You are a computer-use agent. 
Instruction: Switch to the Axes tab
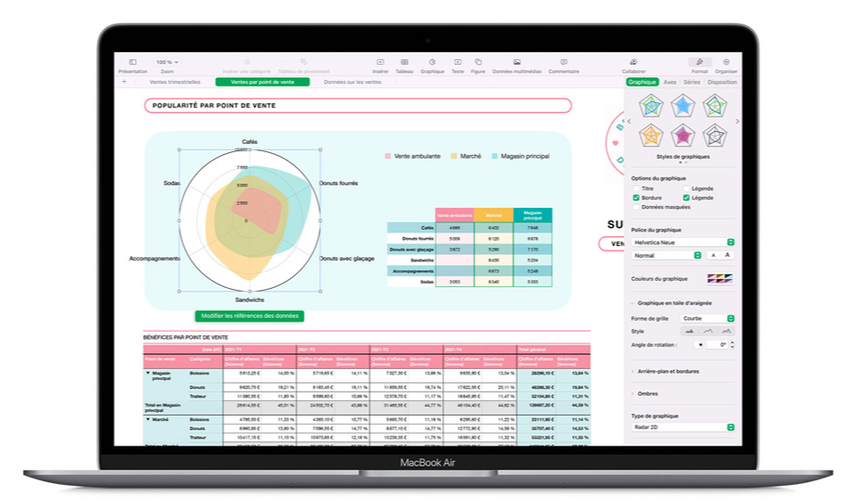coord(670,82)
